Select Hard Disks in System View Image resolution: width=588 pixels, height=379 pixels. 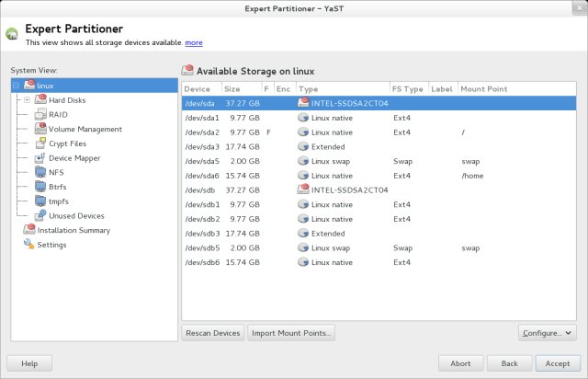coord(67,100)
